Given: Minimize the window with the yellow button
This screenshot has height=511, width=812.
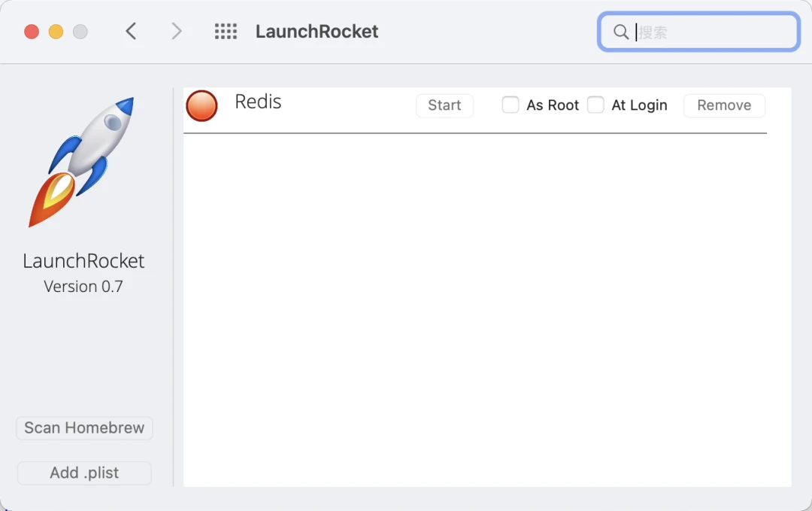Looking at the screenshot, I should [x=56, y=32].
